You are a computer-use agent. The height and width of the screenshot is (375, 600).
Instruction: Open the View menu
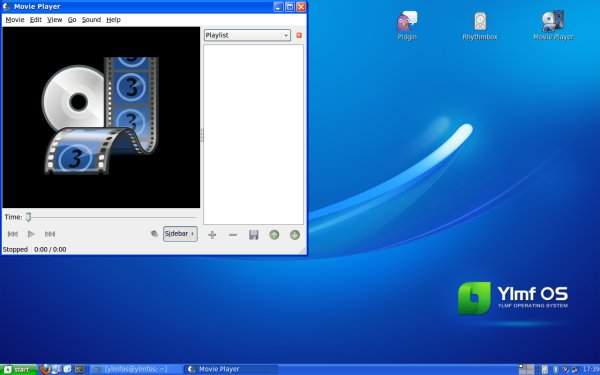pos(54,20)
